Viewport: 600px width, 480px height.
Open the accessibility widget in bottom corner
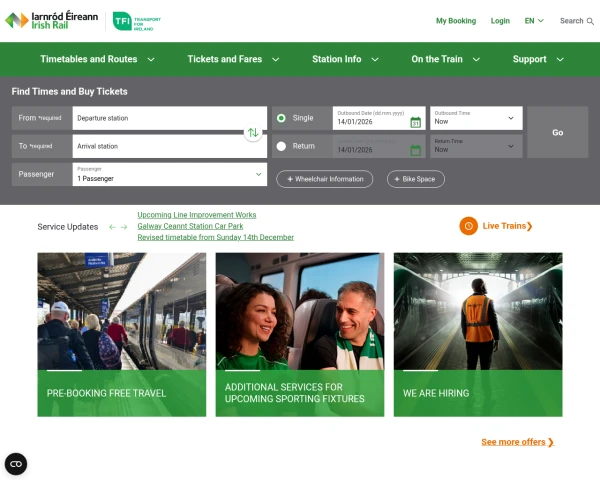[16, 464]
